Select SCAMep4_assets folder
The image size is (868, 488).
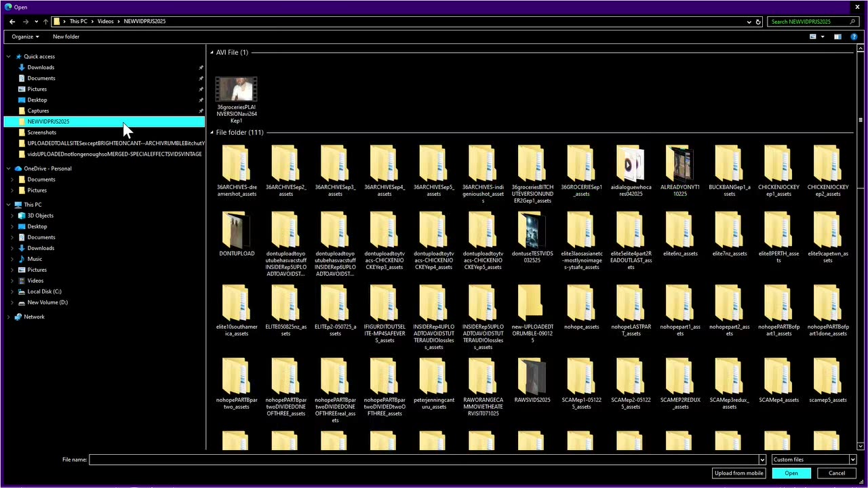[x=778, y=381]
